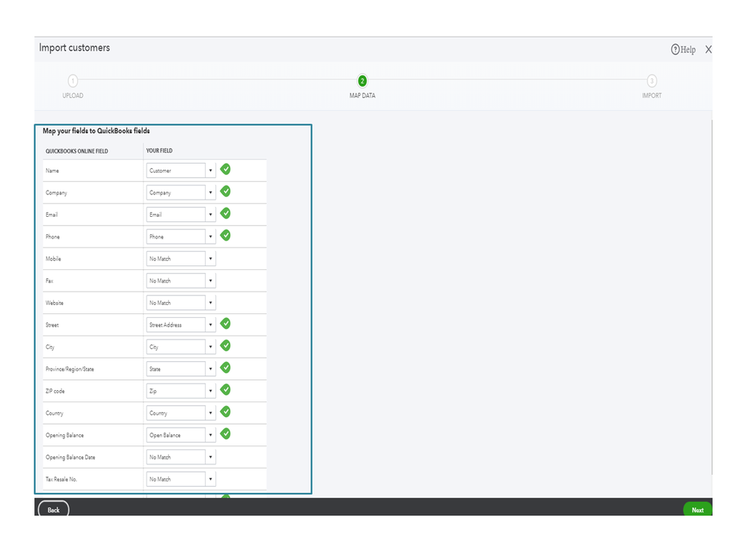The height and width of the screenshot is (560, 747).
Task: Click the Tax Resale No. label
Action: pyautogui.click(x=61, y=479)
